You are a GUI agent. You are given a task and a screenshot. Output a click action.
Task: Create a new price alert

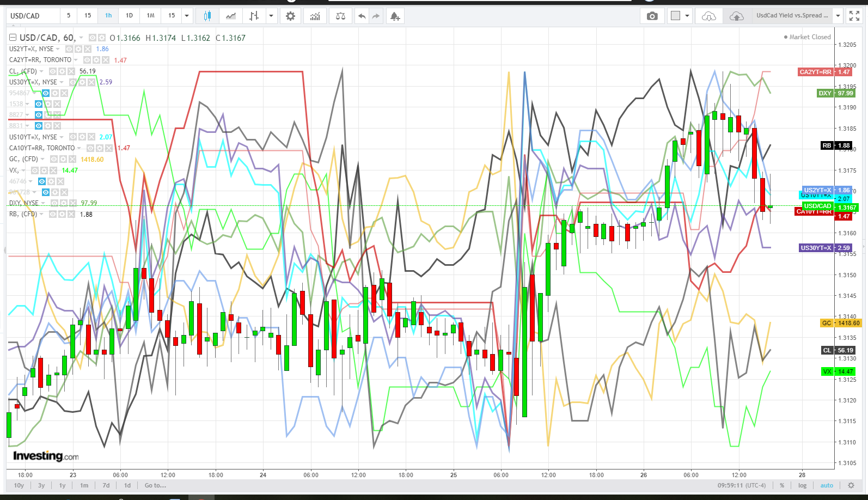395,16
